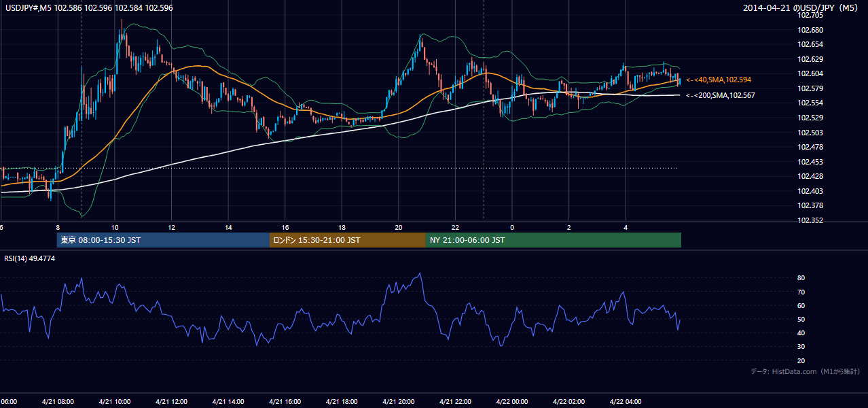Click the 102.579 price axis label
The image size is (868, 408).
coord(810,88)
